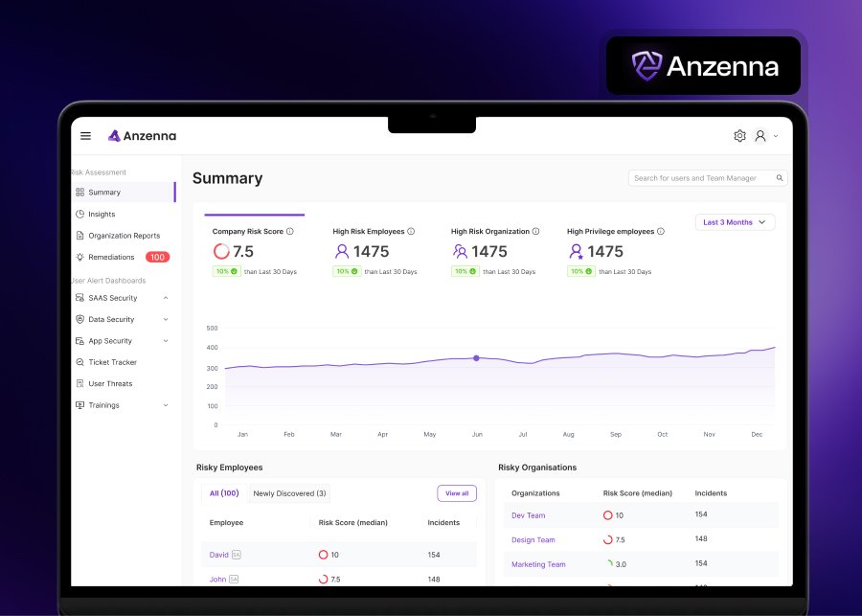Click the search magnifier icon
This screenshot has width=862, height=616.
(780, 178)
